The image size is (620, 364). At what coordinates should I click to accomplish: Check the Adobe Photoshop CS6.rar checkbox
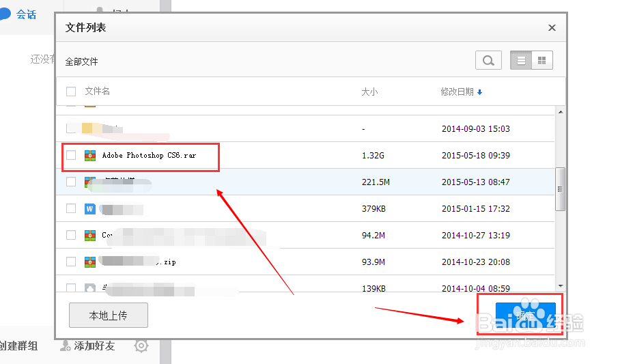click(x=71, y=155)
